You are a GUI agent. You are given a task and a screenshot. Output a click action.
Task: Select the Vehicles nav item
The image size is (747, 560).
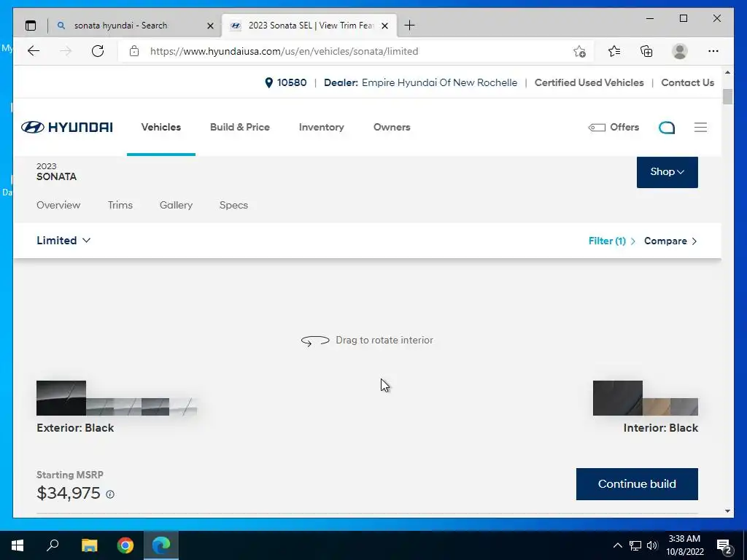[161, 127]
